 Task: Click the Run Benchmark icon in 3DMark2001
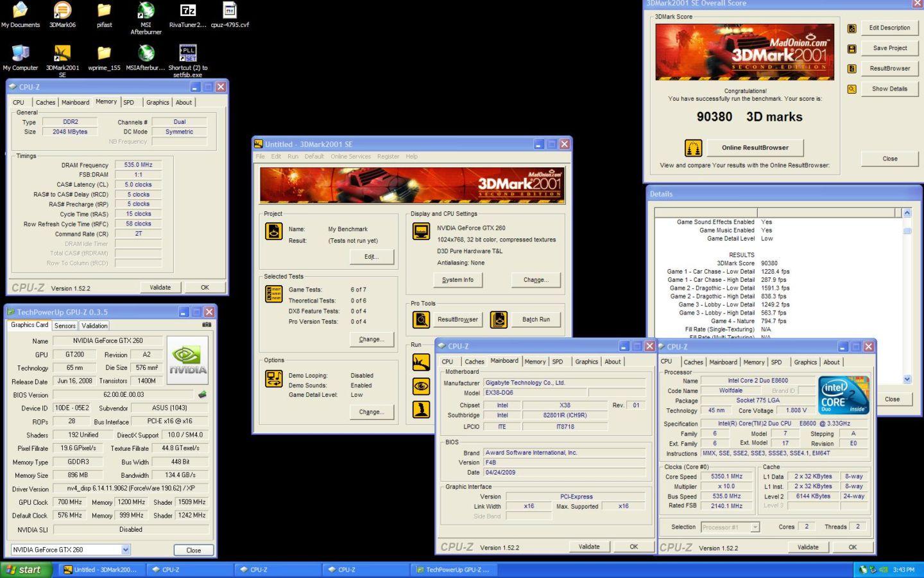coord(421,362)
